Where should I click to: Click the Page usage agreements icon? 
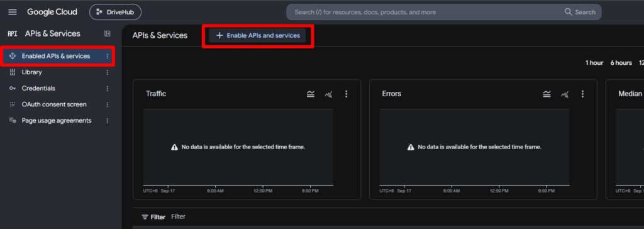coord(13,120)
